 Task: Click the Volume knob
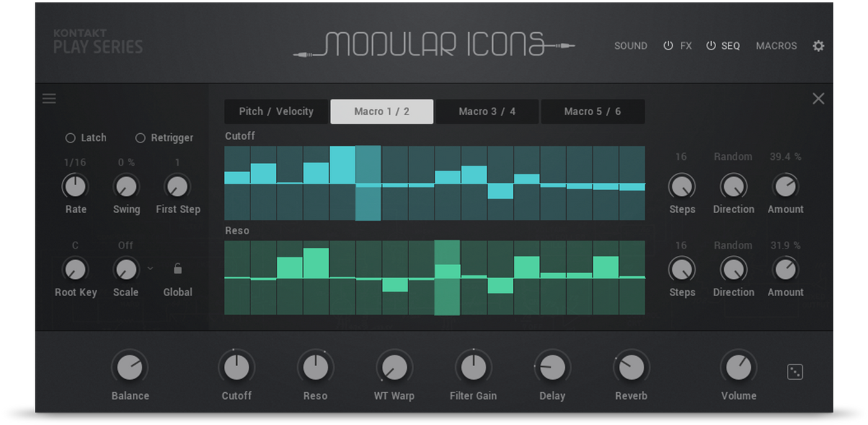click(x=738, y=368)
